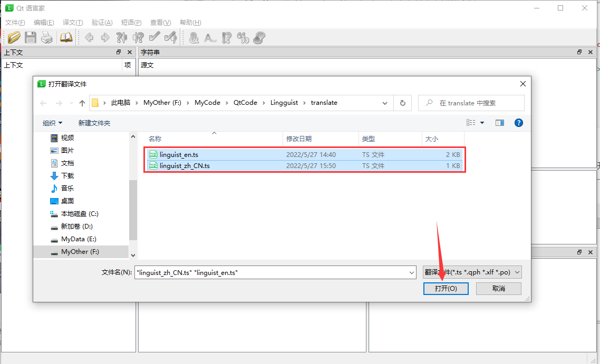Click the 在 translate 中搜索 search box
The image size is (600, 364).
click(471, 103)
